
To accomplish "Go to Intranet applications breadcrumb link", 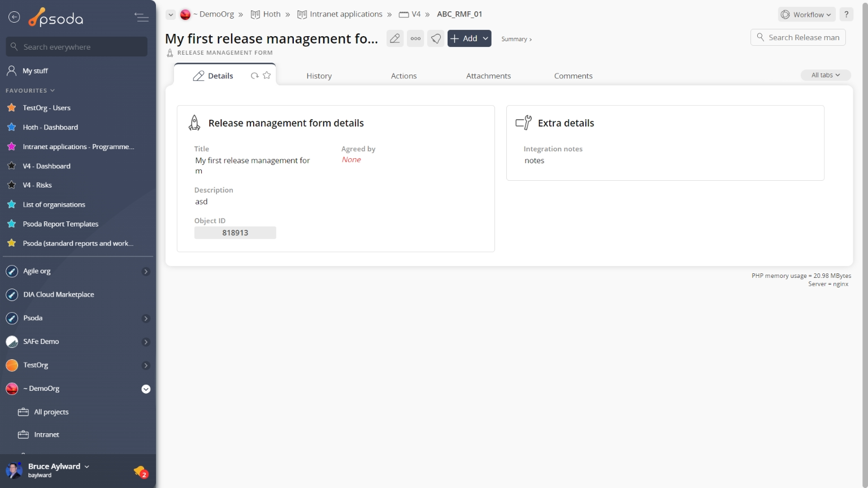I will click(345, 14).
